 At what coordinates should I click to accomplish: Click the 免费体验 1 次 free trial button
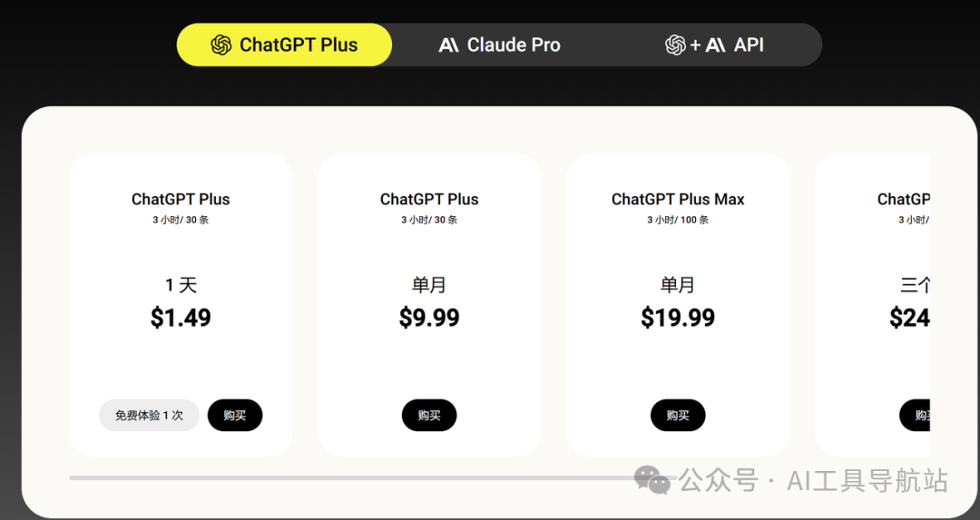point(149,416)
